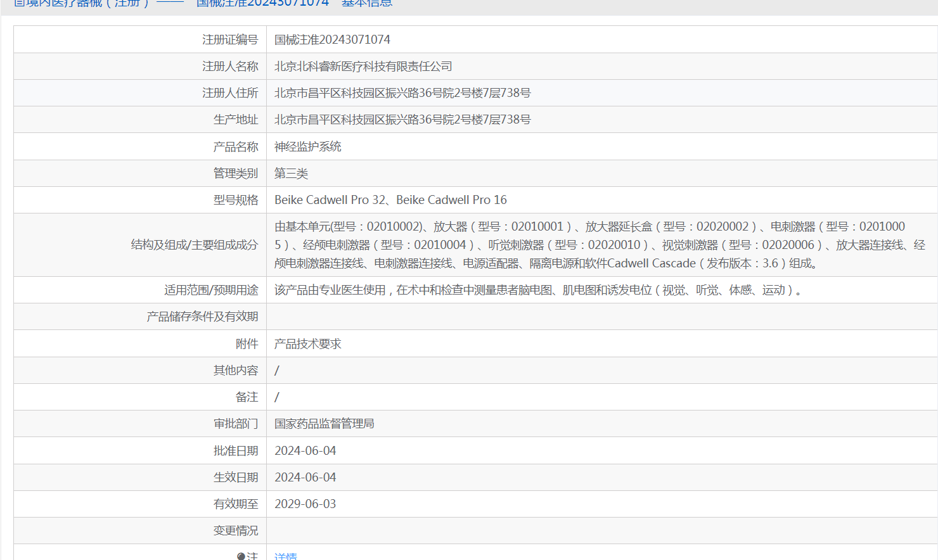Click the 注册人名称 label
Viewport: 938px width, 560px height.
coord(230,66)
